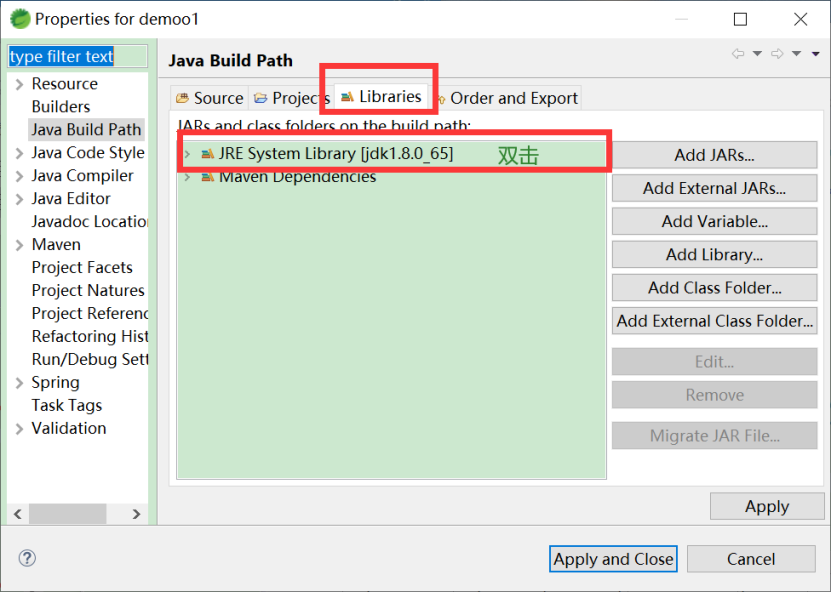The image size is (831, 593).
Task: Click the right scroll arrow of sidebar scrollbar
Action: point(137,514)
